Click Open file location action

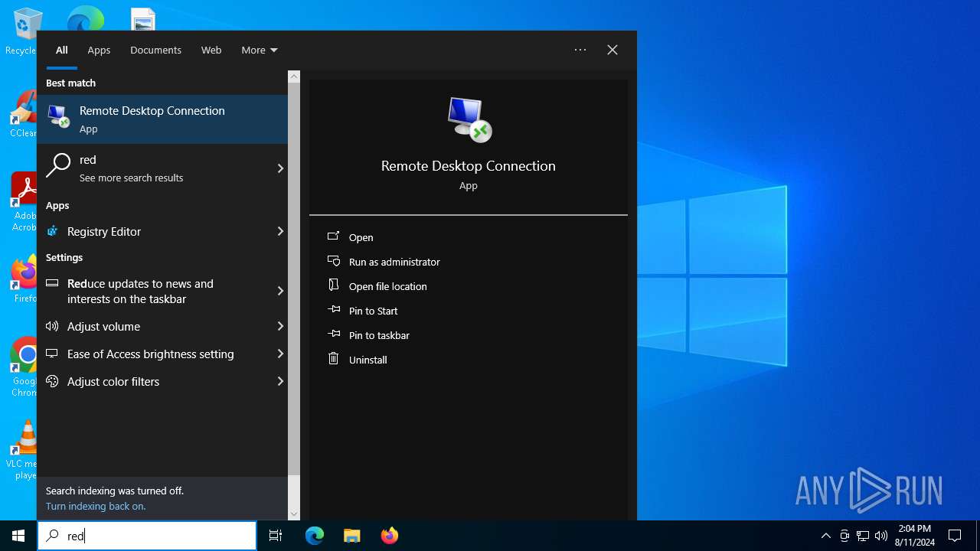point(387,286)
